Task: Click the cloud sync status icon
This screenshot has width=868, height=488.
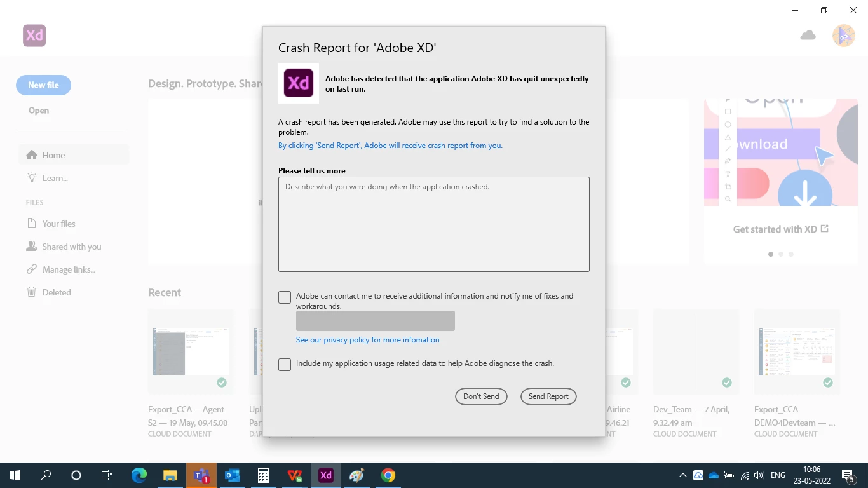Action: coord(808,36)
